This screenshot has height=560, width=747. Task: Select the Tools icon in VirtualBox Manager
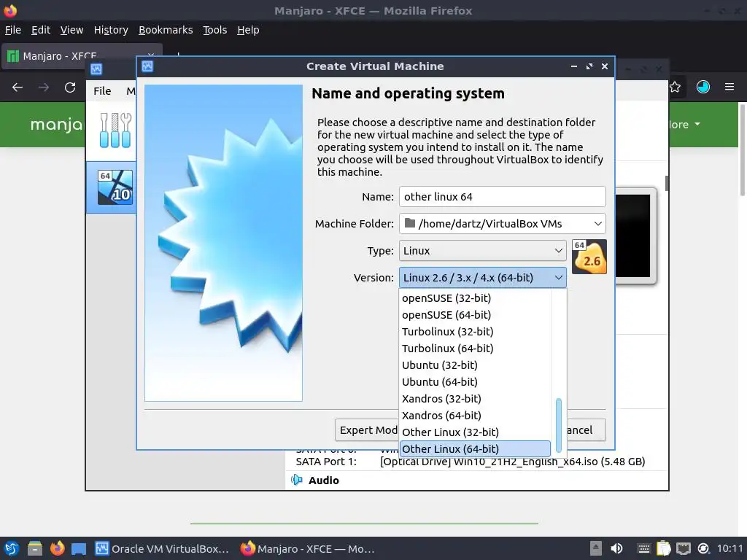click(x=115, y=131)
